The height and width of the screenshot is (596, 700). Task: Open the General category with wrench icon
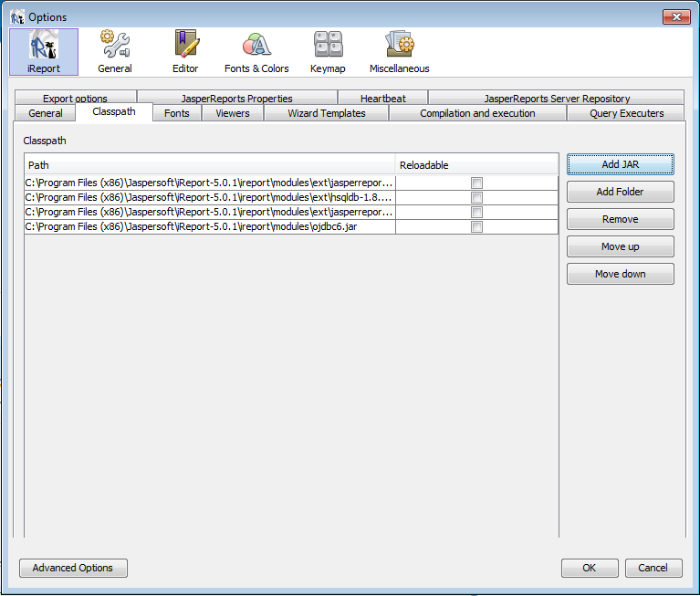pyautogui.click(x=115, y=52)
